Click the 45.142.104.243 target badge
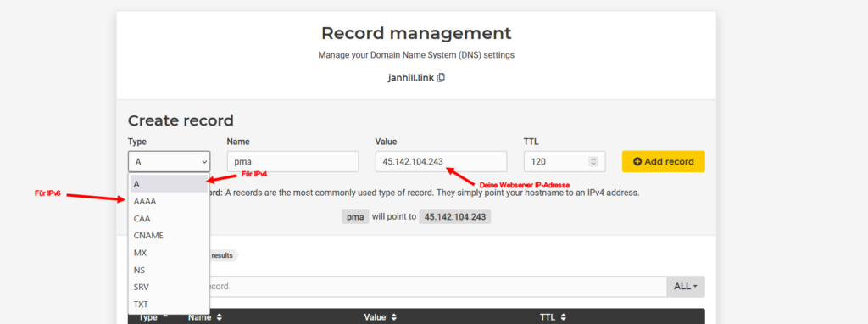Screen dimensions: 868x324 455,217
